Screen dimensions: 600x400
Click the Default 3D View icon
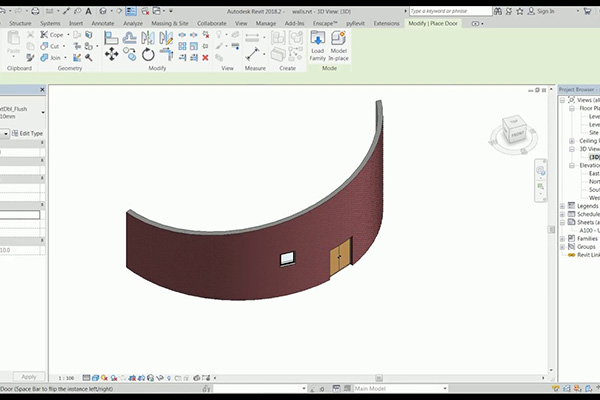tap(103, 11)
